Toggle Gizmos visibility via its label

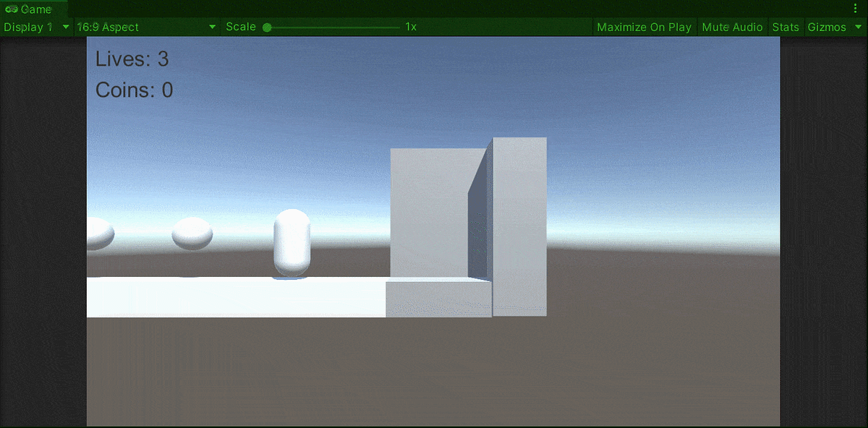[827, 27]
